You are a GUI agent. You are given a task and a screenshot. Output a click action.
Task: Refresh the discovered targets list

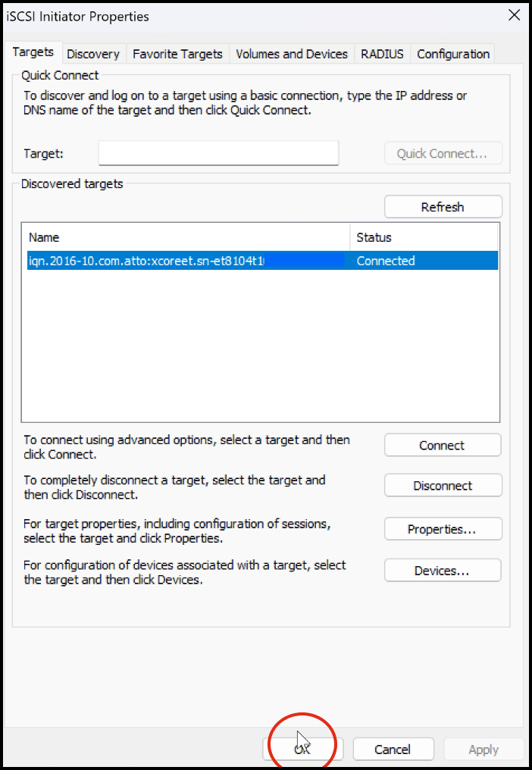coord(443,207)
